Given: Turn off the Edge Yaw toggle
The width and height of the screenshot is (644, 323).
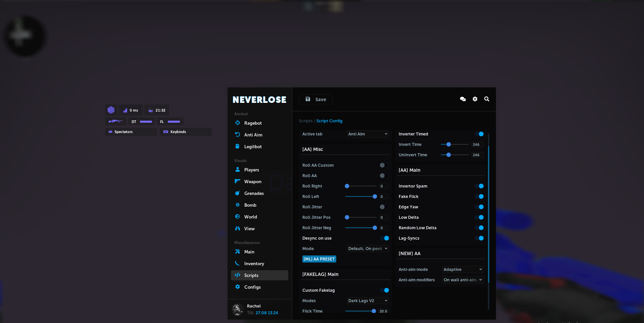Looking at the screenshot, I should pos(479,207).
